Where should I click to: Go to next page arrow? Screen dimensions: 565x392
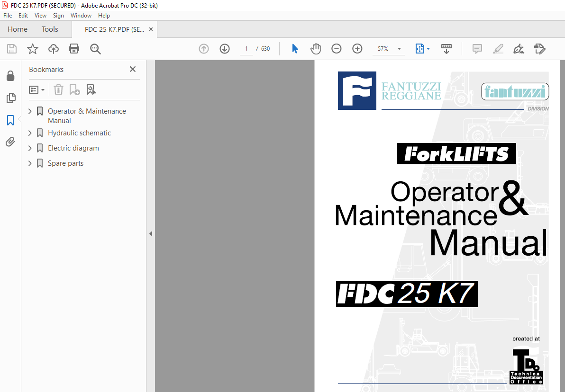point(225,49)
